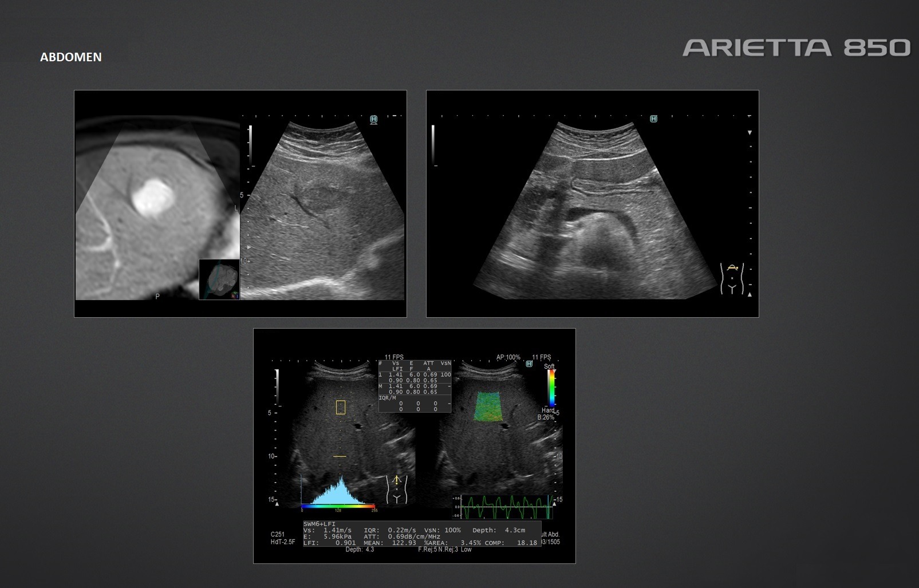The height and width of the screenshot is (588, 919).
Task: Click the COMP: 18.18 value
Action: [x=511, y=543]
